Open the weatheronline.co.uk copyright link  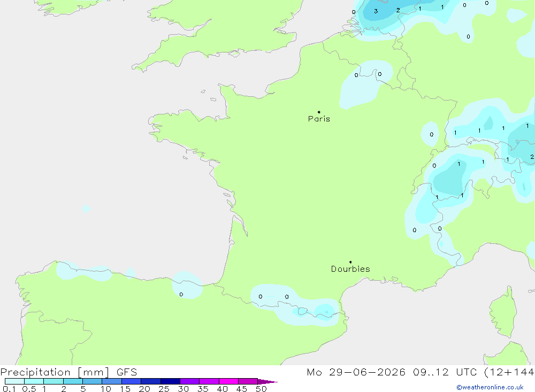point(490,387)
